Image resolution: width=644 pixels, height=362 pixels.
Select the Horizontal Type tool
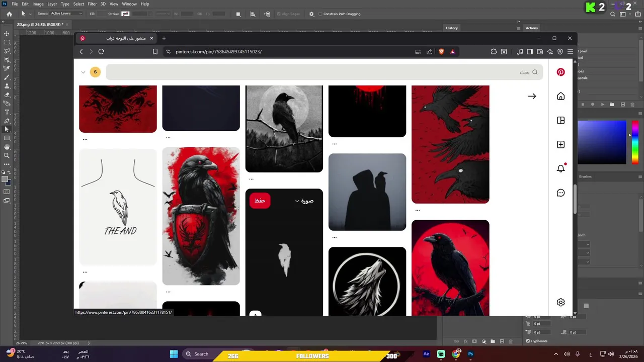coord(7,112)
